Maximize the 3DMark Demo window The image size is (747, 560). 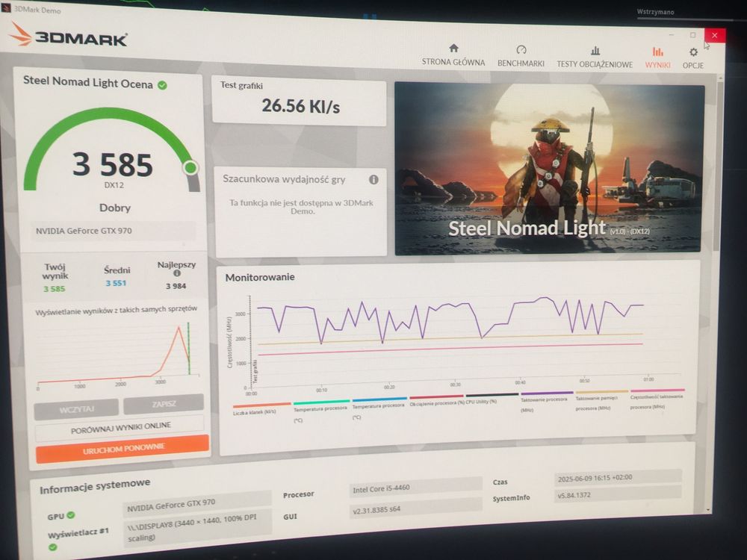coord(692,35)
